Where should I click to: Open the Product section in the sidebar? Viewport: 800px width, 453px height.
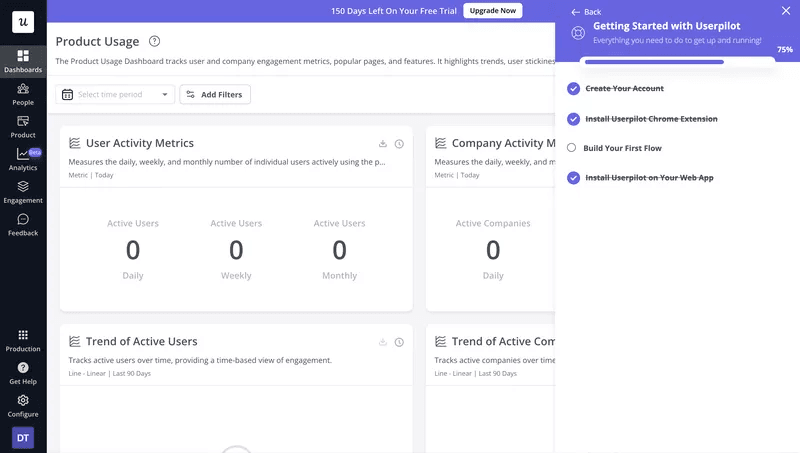(x=23, y=126)
